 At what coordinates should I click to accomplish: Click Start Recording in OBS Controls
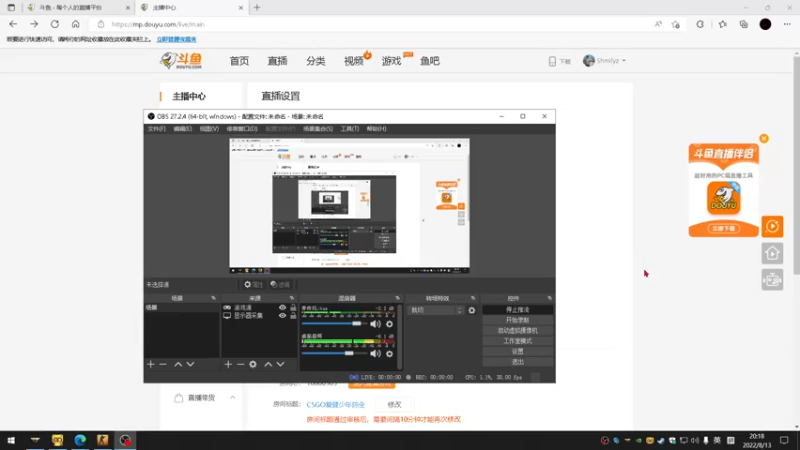click(517, 320)
